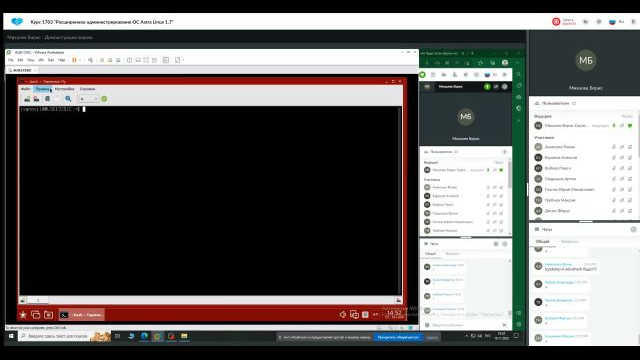Click the VMware full screen view icon
The image size is (640, 360).
[x=146, y=60]
